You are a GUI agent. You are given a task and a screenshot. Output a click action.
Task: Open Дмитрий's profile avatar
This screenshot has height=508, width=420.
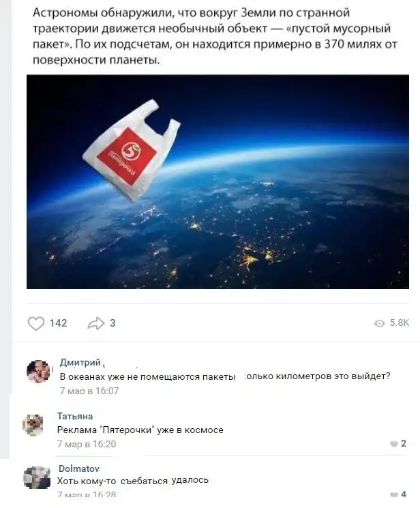[39, 371]
